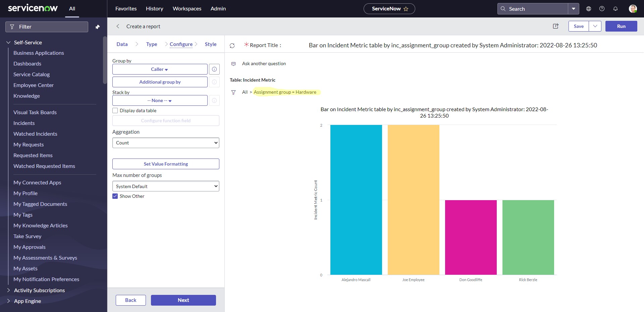Viewport: 644px width, 312px height.
Task: Click the filter funnel icon above the chart
Action: click(x=233, y=92)
